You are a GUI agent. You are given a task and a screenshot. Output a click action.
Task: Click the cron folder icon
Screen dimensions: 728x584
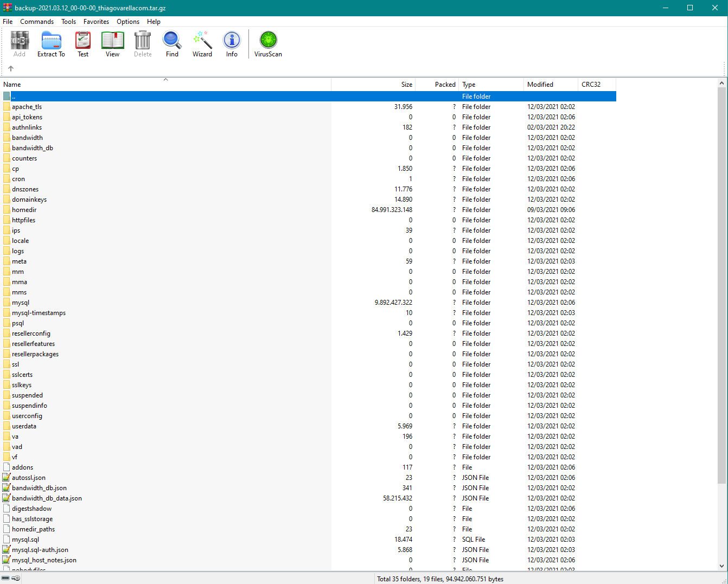point(7,179)
